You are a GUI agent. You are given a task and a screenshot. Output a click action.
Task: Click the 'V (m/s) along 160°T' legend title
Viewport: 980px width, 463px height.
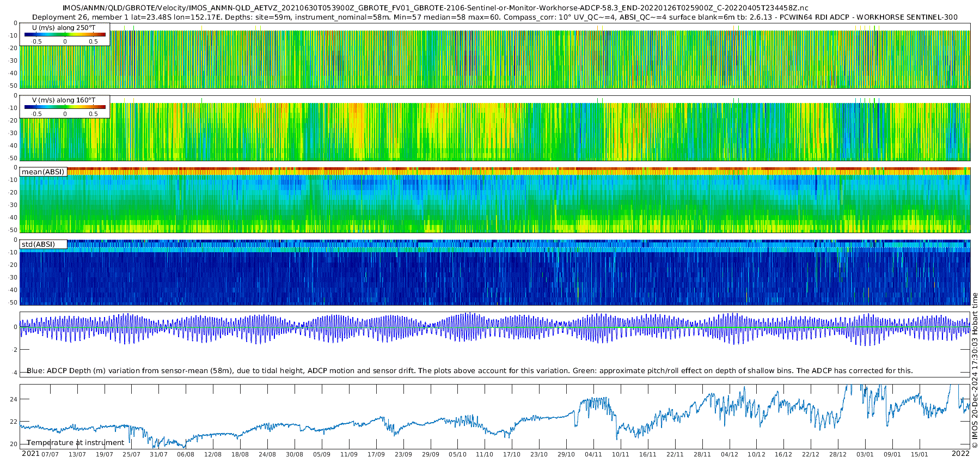(64, 100)
